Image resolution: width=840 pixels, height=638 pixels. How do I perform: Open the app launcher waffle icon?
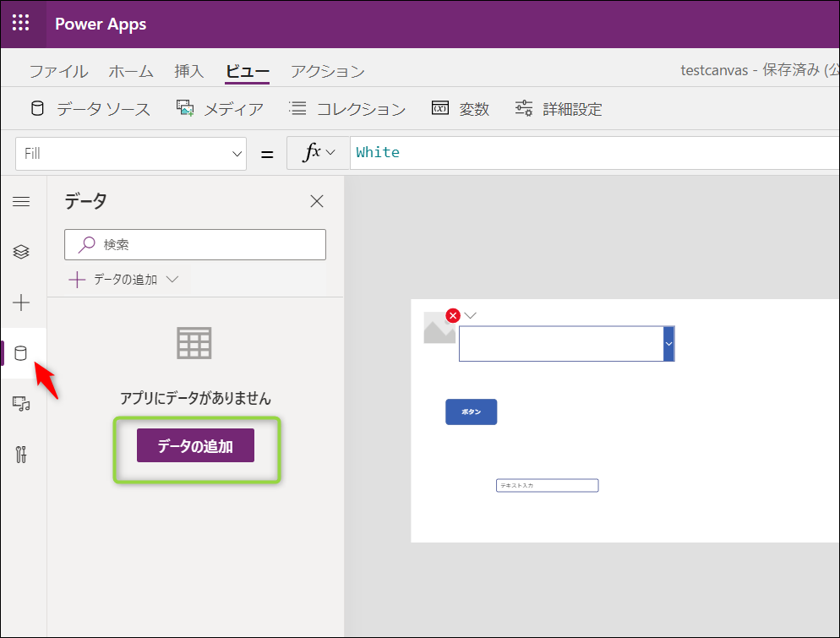[21, 23]
